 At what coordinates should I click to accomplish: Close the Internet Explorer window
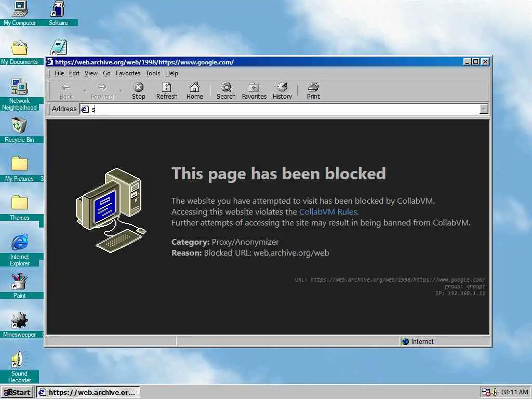485,62
